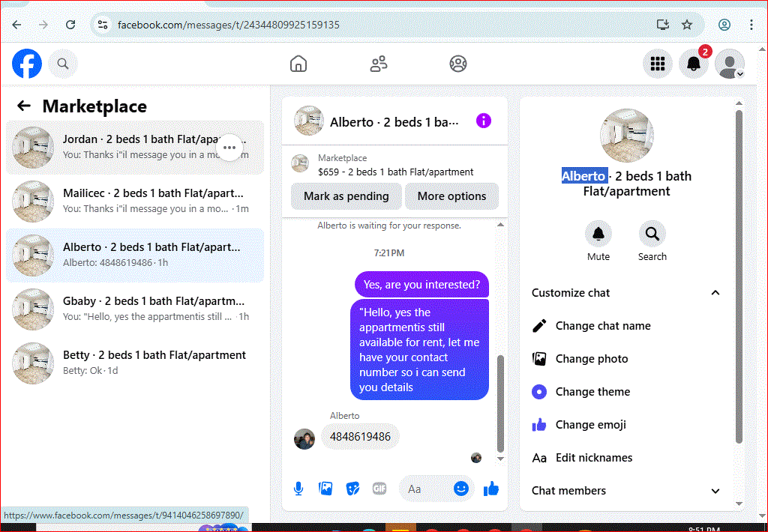Search within the conversation
Image resolution: width=768 pixels, height=532 pixels.
tap(652, 241)
